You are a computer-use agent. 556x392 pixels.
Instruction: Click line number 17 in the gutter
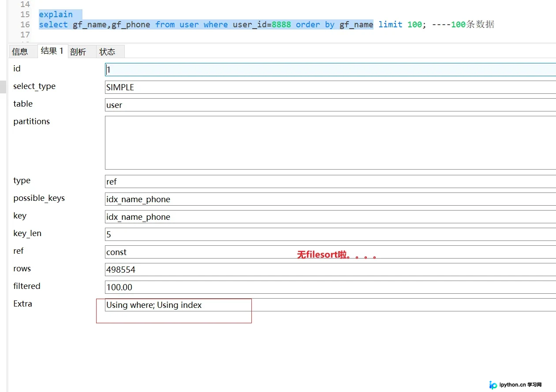tap(25, 34)
